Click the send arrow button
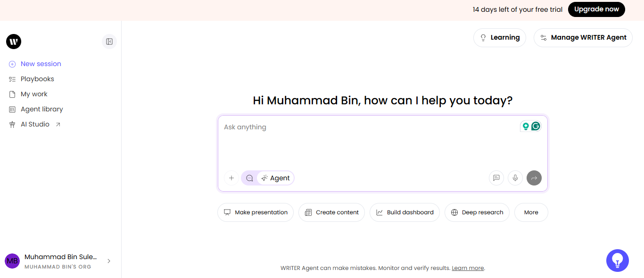This screenshot has width=644, height=278. click(534, 178)
